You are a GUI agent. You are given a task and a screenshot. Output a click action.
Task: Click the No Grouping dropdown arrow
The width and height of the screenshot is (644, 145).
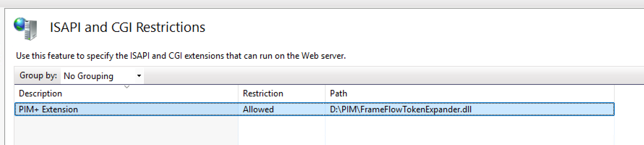click(x=139, y=76)
